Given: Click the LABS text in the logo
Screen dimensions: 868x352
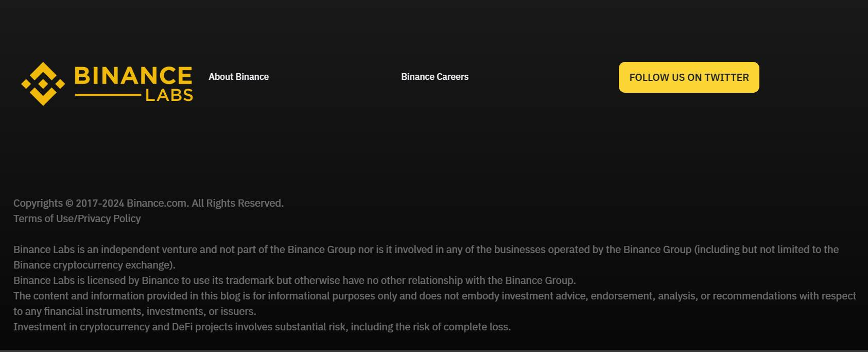Looking at the screenshot, I should click(169, 95).
